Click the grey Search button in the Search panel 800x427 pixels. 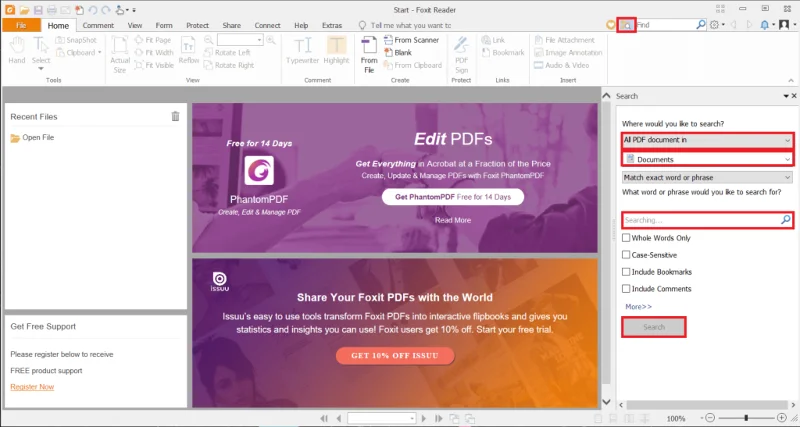click(x=654, y=327)
